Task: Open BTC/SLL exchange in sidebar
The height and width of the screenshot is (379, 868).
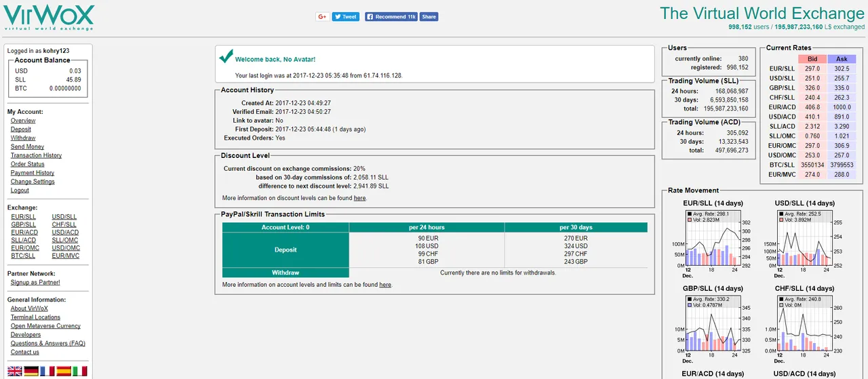Action: tap(23, 256)
